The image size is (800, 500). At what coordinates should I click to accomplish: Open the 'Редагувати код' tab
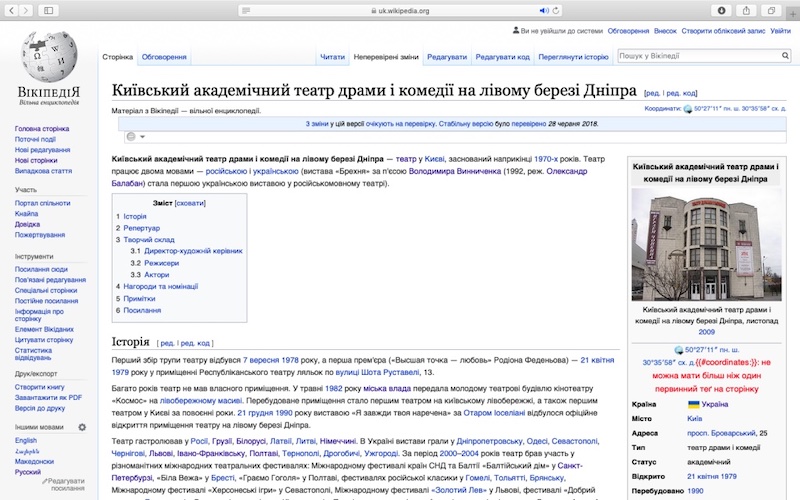point(503,57)
